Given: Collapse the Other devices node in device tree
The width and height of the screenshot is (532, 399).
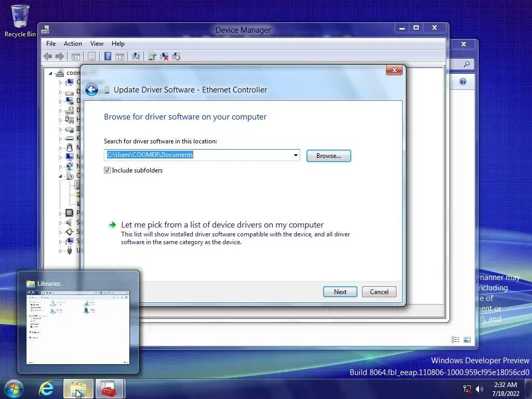Looking at the screenshot, I should [x=60, y=176].
